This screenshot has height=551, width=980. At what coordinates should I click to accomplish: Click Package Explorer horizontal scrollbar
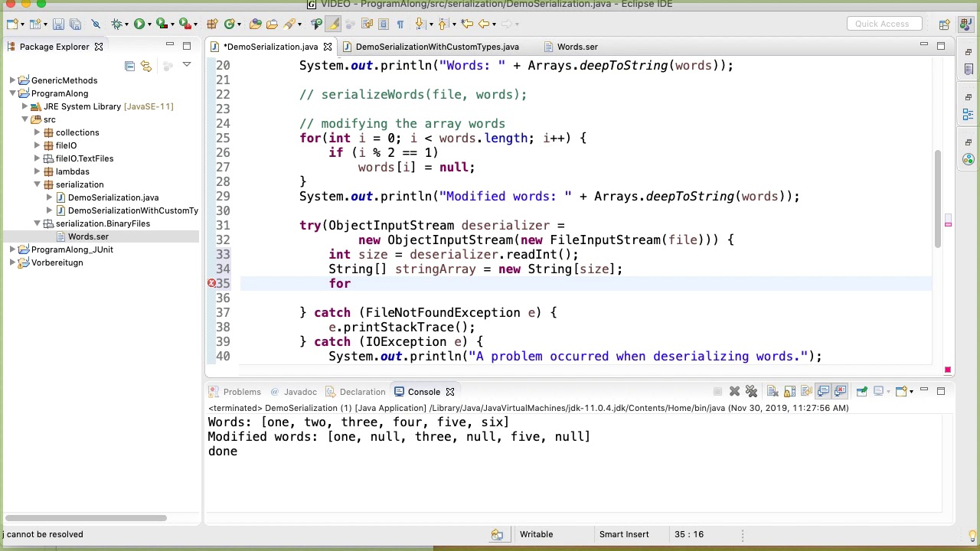point(86,518)
